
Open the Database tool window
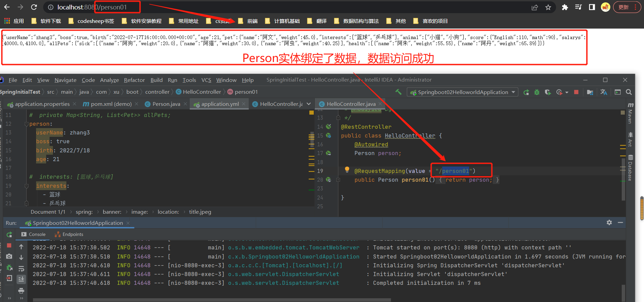tap(630, 168)
